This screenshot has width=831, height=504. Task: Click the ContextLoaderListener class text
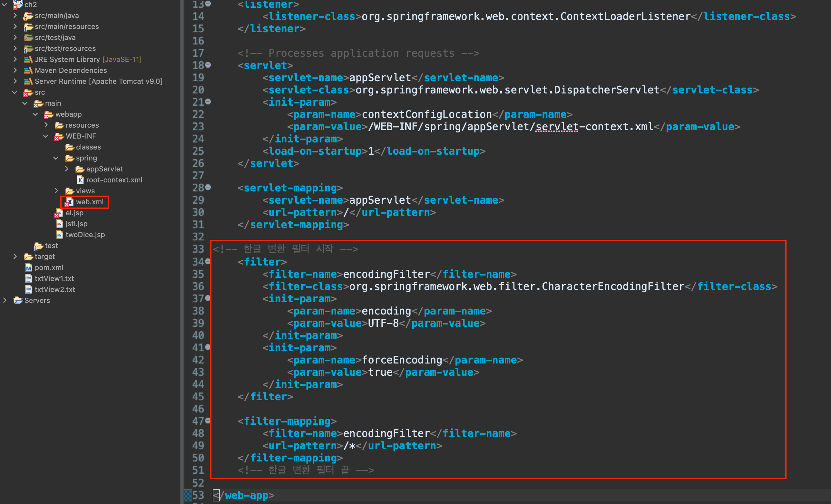pyautogui.click(x=625, y=16)
